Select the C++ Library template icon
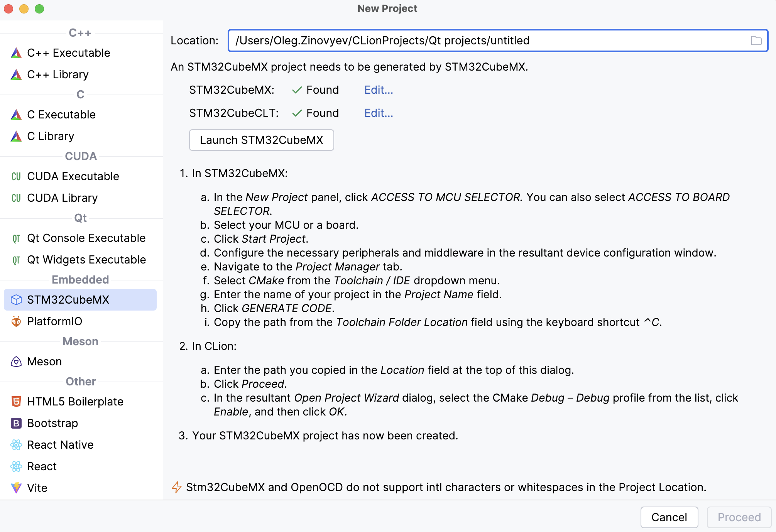Viewport: 776px width, 532px height. [x=15, y=74]
